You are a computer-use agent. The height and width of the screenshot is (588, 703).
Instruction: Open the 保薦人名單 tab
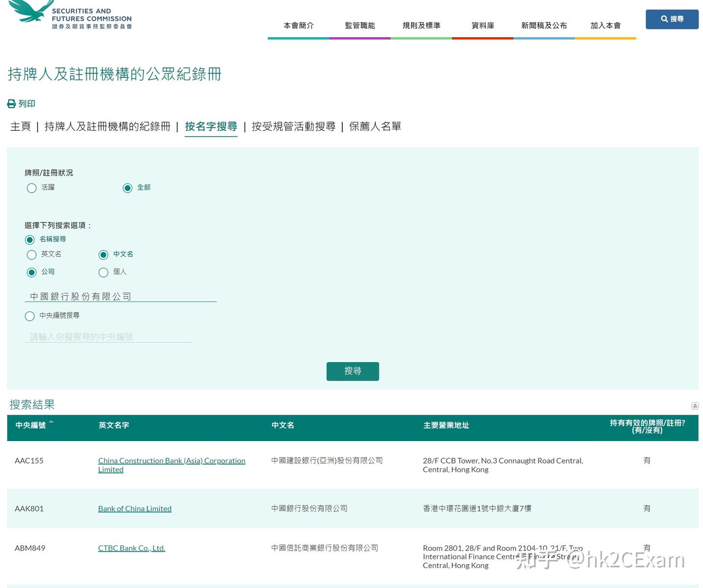pyautogui.click(x=375, y=126)
